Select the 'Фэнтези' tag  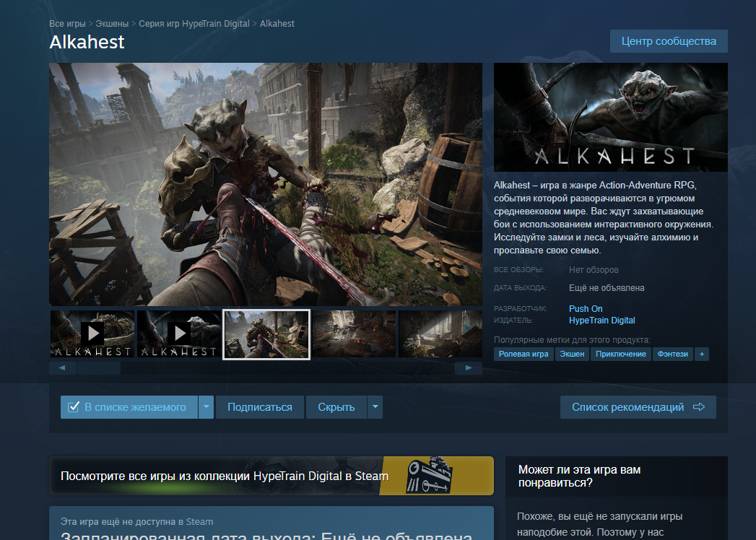(672, 354)
